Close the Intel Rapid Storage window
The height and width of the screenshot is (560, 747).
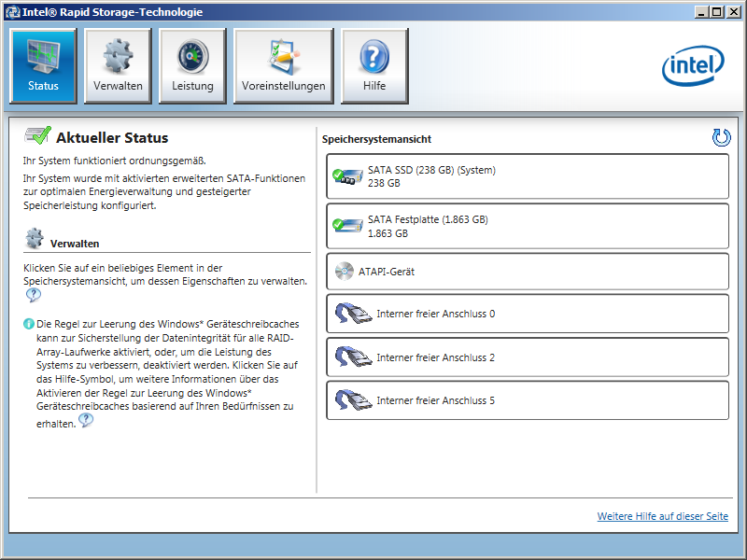734,12
